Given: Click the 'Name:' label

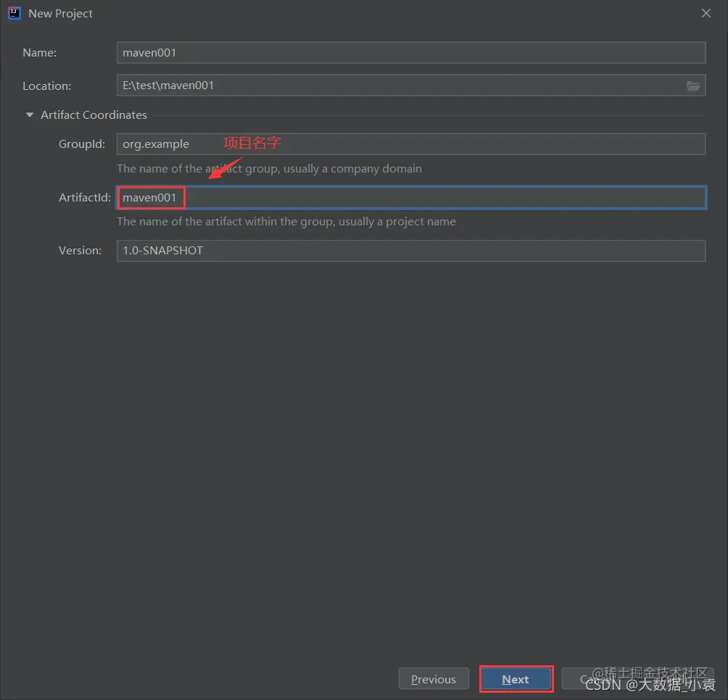Looking at the screenshot, I should [x=39, y=53].
